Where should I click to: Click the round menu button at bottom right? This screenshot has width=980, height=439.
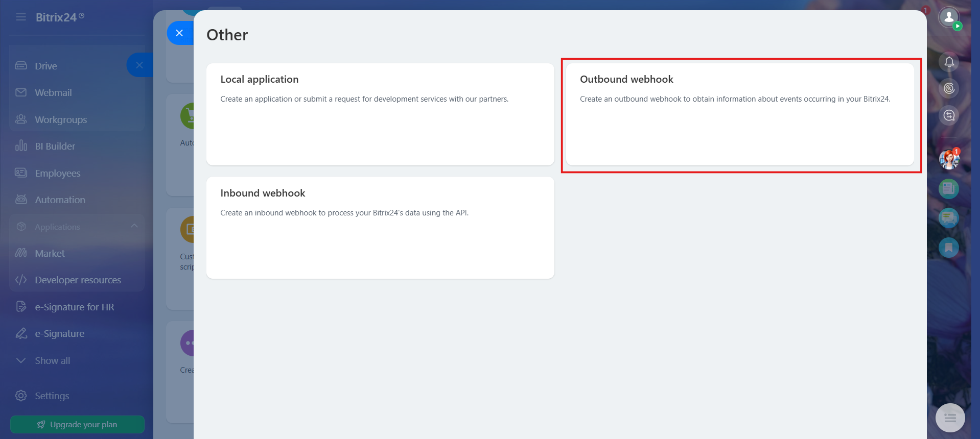click(x=950, y=418)
